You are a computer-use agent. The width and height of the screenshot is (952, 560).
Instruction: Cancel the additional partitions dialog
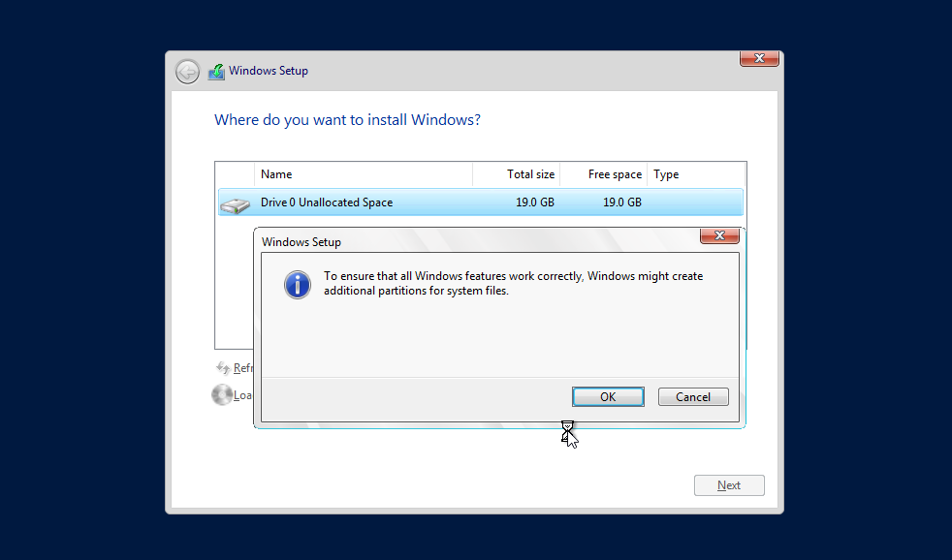point(693,397)
